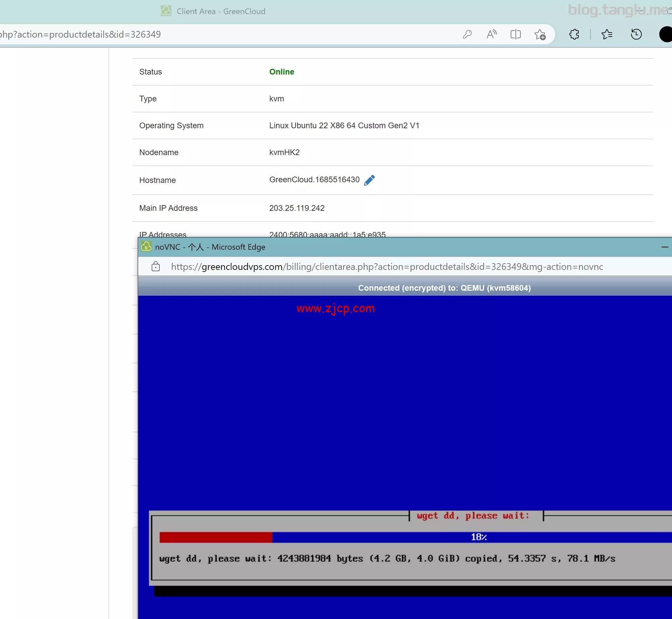Screen dimensions: 672x619
Task: Open the Extensions puzzle icon
Action: [574, 34]
